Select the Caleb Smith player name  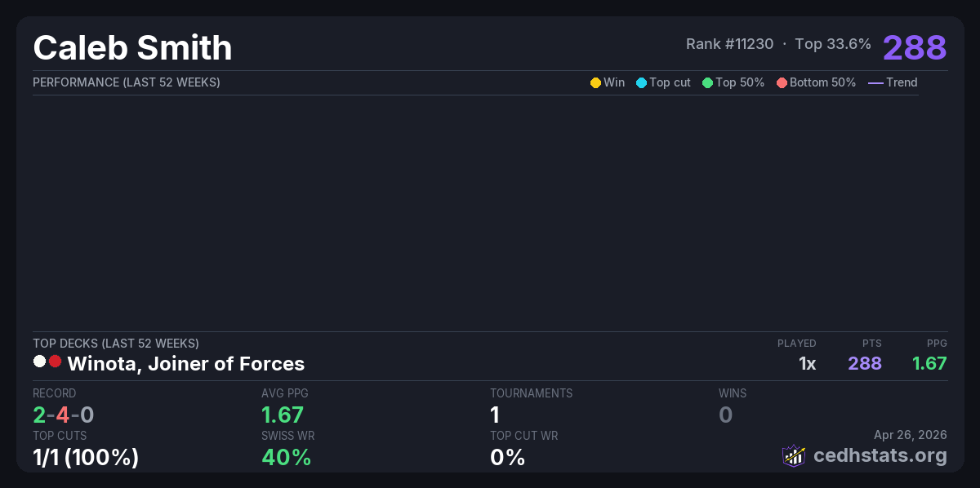pos(132,48)
